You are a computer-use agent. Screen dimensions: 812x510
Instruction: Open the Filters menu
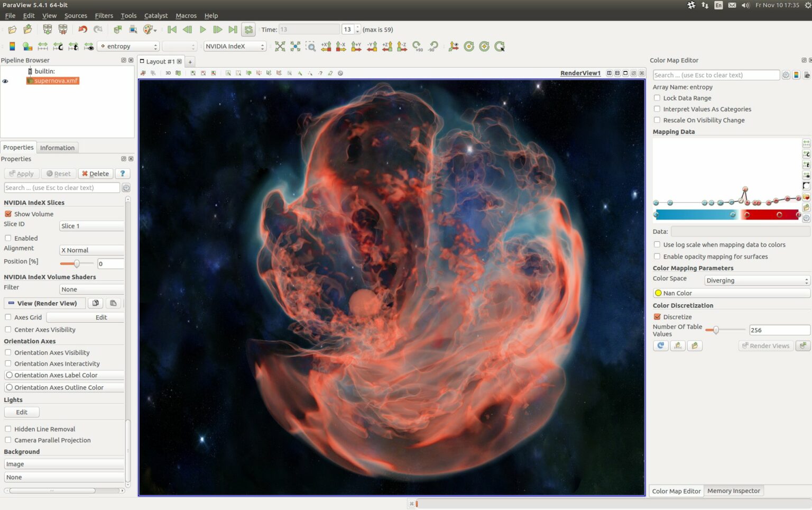coord(104,16)
